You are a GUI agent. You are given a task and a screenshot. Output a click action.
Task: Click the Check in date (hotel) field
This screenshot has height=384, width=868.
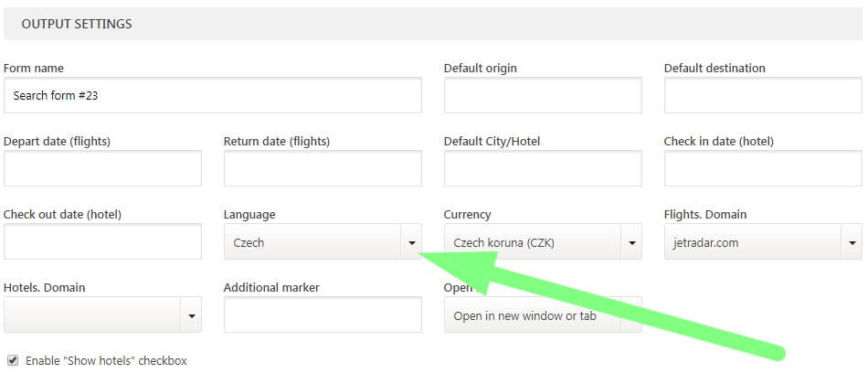[x=763, y=168]
